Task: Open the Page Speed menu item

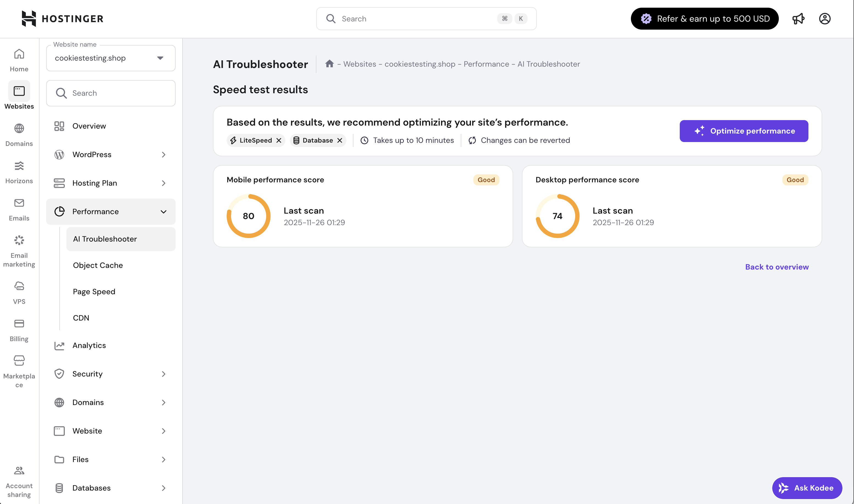Action: click(94, 291)
